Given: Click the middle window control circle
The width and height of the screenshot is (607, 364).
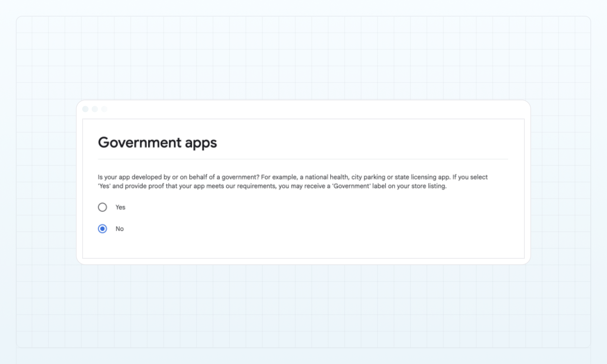Looking at the screenshot, I should (x=95, y=109).
